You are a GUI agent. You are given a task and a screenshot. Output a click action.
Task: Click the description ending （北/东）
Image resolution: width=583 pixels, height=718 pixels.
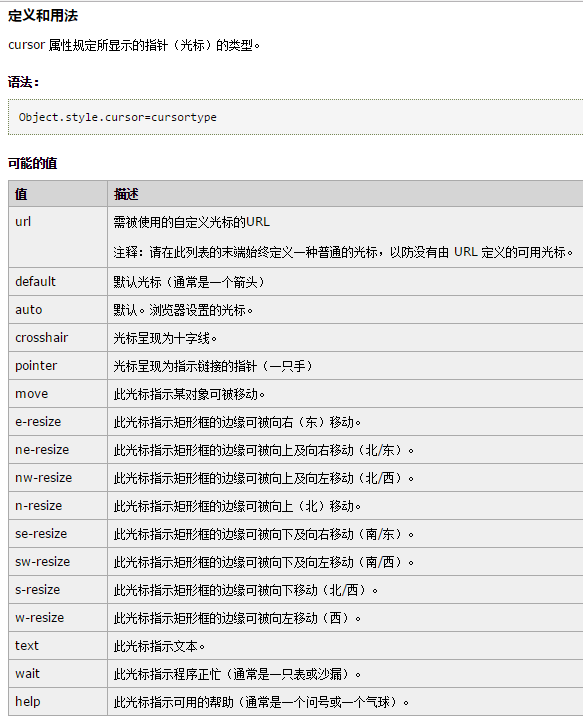264,450
